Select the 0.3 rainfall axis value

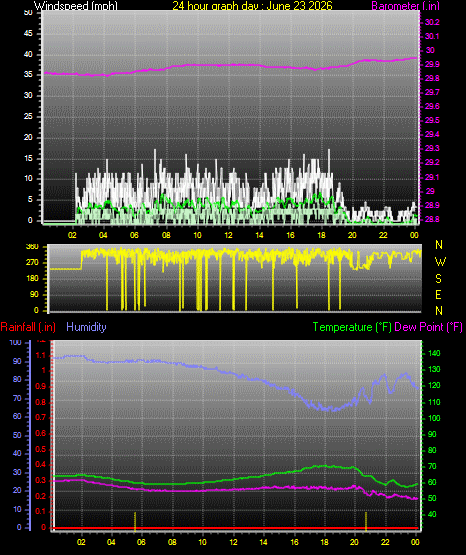pyautogui.click(x=41, y=480)
